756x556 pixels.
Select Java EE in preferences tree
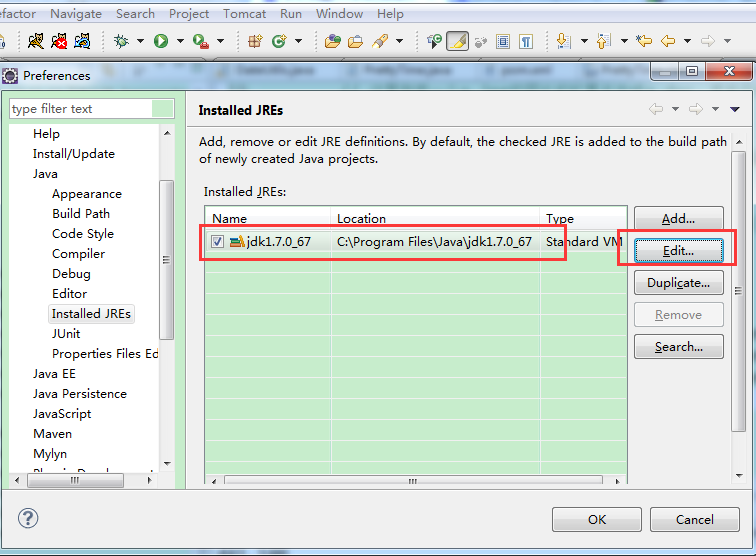point(54,374)
